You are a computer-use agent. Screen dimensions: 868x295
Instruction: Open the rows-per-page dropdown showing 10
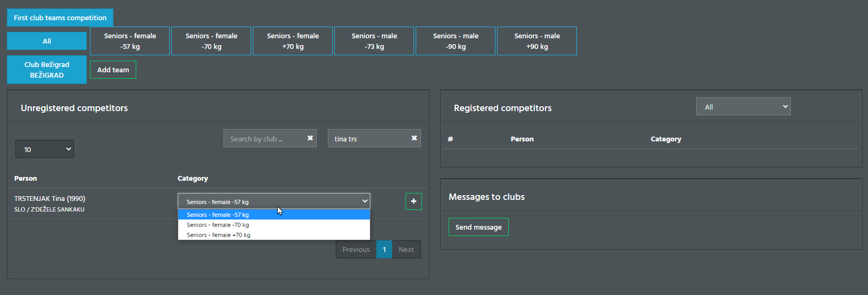[x=45, y=149]
